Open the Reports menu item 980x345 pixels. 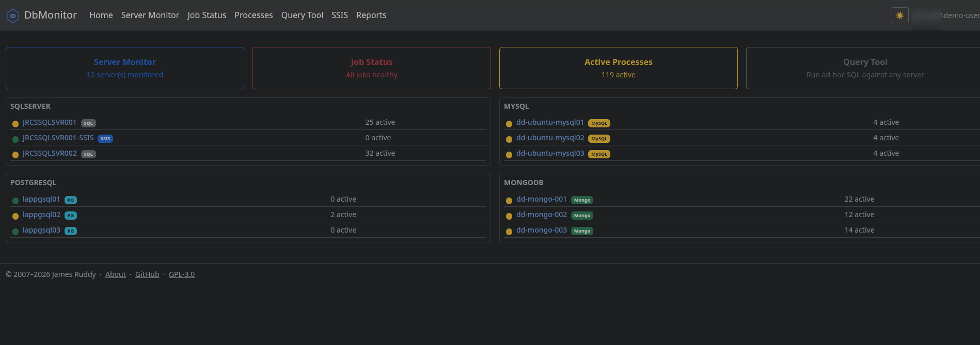371,15
